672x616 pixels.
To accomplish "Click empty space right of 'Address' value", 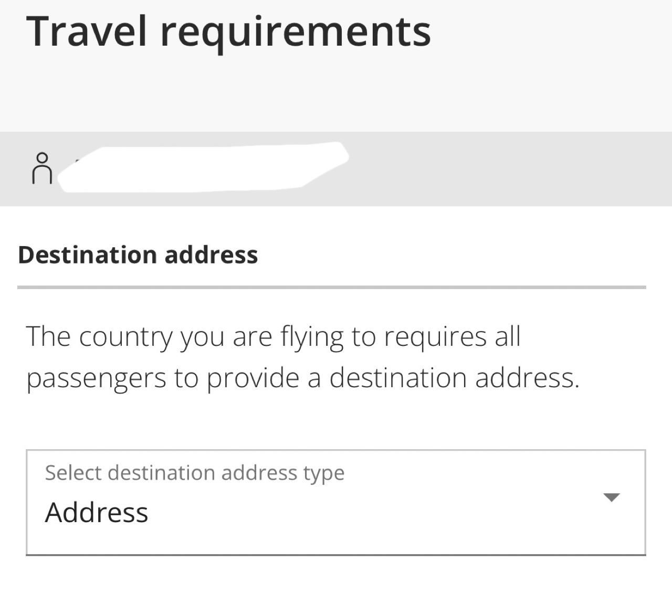I will [367, 513].
